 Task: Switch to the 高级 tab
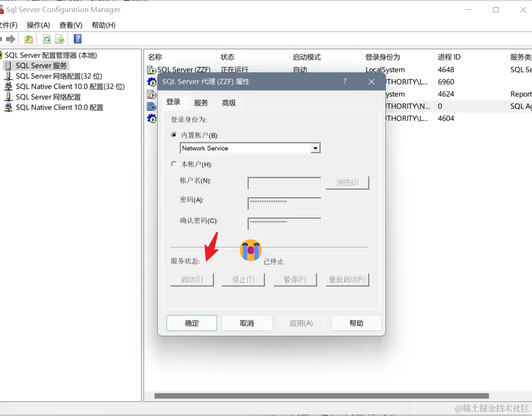click(229, 103)
